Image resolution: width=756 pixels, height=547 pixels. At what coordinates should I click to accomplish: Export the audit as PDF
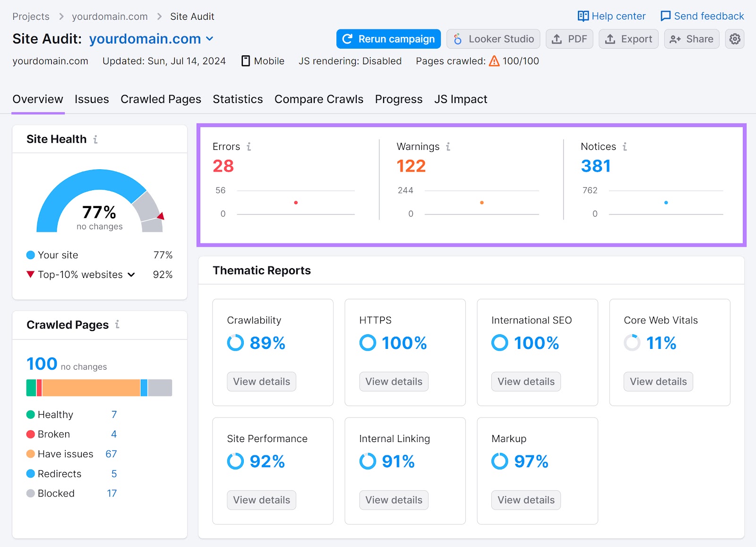point(569,39)
